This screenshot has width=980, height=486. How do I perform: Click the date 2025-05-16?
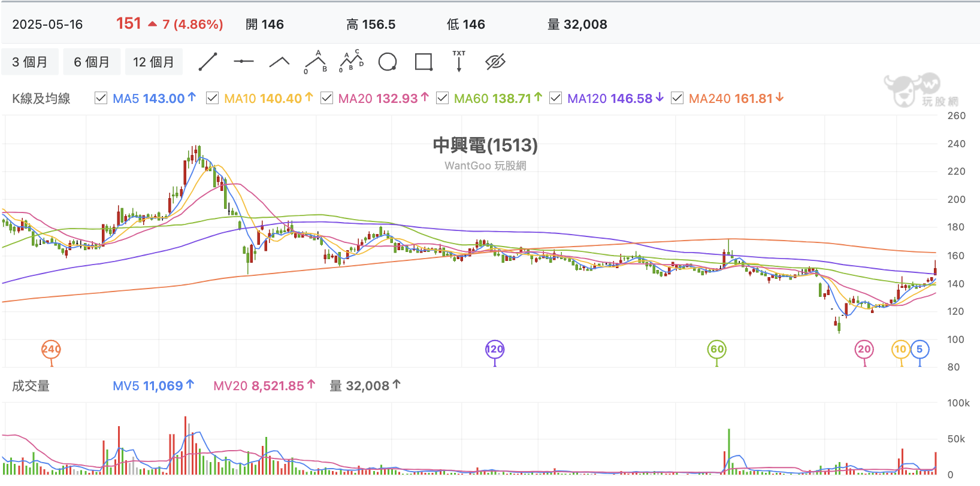click(47, 25)
